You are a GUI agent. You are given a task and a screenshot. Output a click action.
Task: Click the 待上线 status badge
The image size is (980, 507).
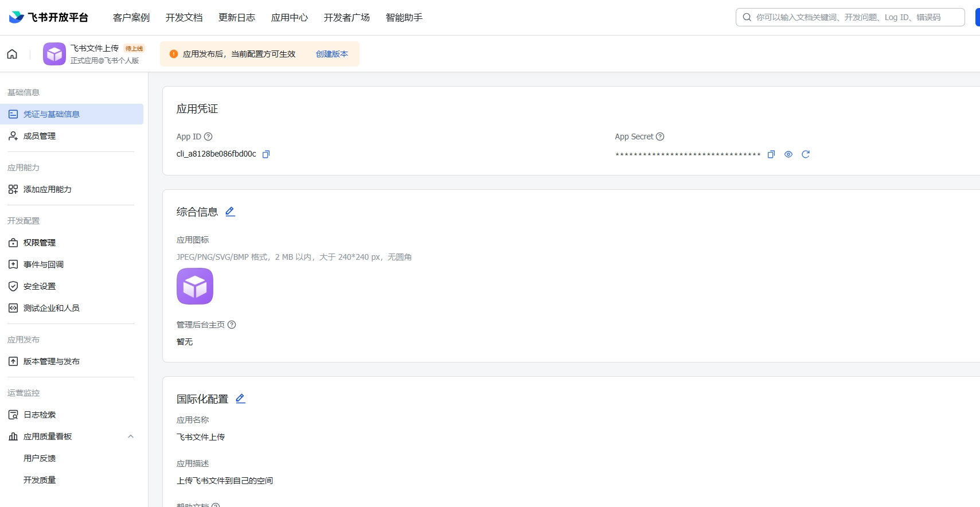134,49
